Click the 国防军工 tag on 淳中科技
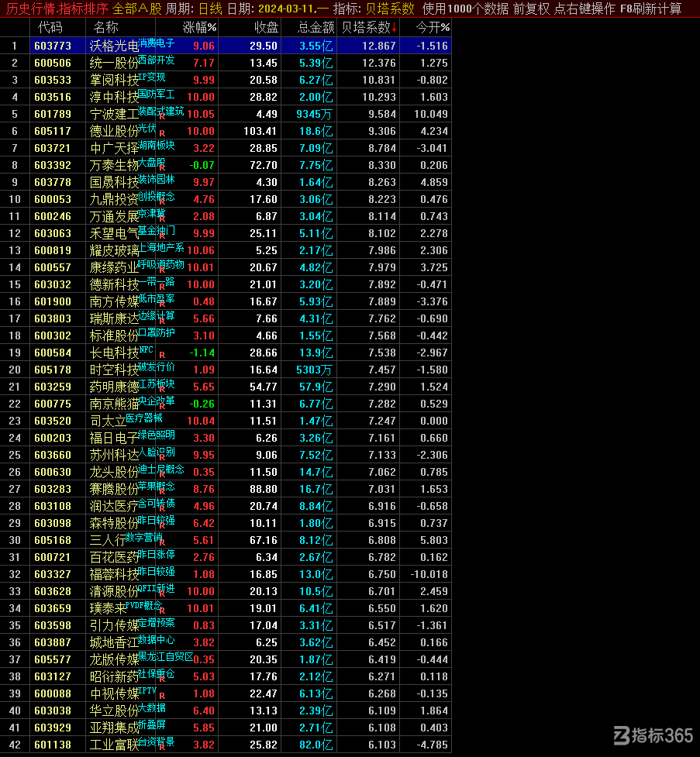 click(x=156, y=95)
